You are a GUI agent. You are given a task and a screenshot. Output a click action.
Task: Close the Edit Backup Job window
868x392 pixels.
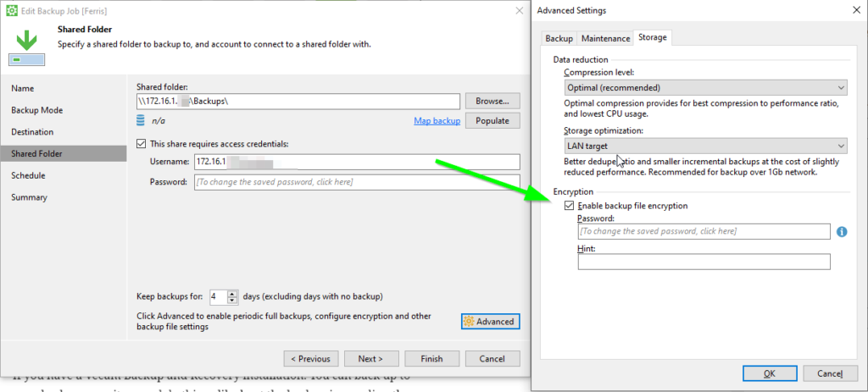coord(519,10)
